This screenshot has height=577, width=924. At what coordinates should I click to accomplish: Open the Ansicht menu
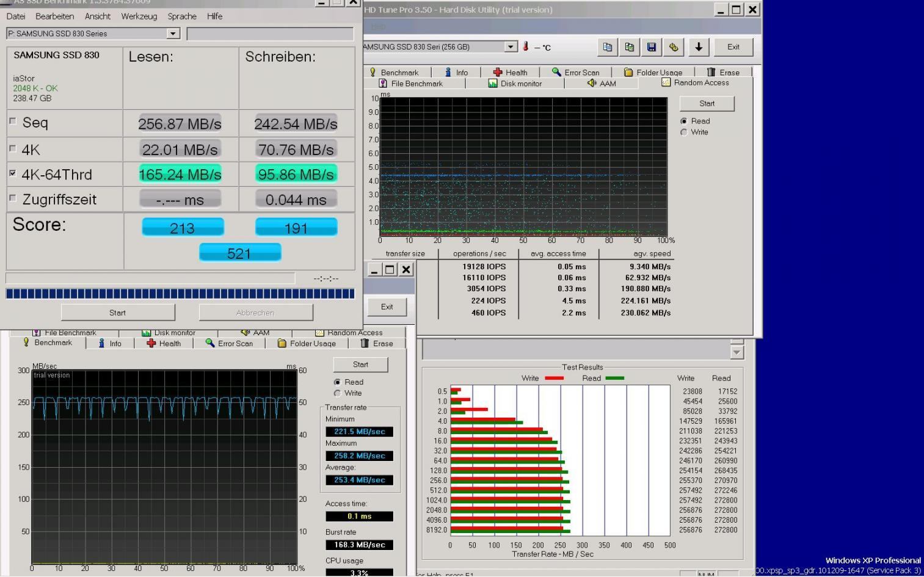coord(98,16)
